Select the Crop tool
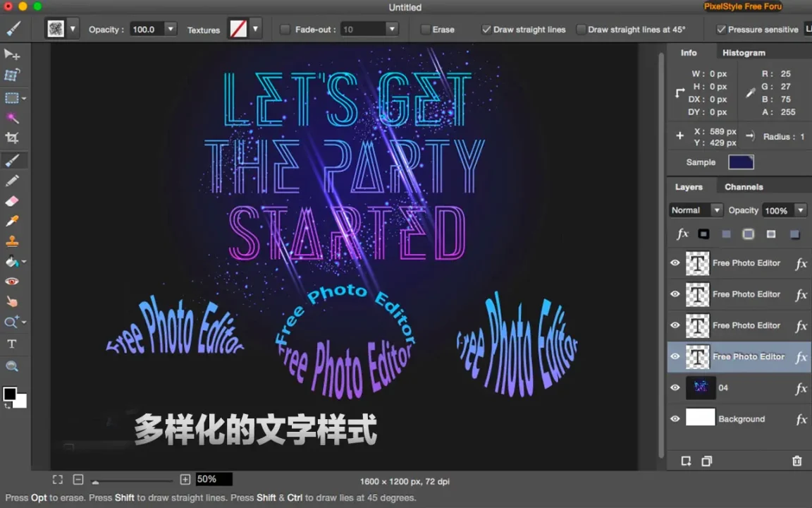 tap(12, 138)
